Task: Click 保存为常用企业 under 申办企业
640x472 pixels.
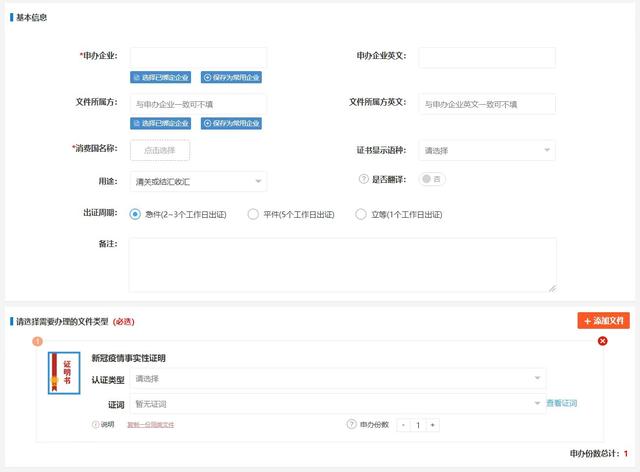Action: point(231,77)
